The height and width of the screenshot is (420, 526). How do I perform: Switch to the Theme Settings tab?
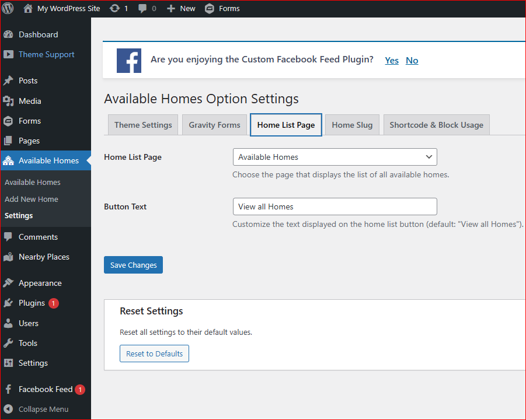(143, 125)
